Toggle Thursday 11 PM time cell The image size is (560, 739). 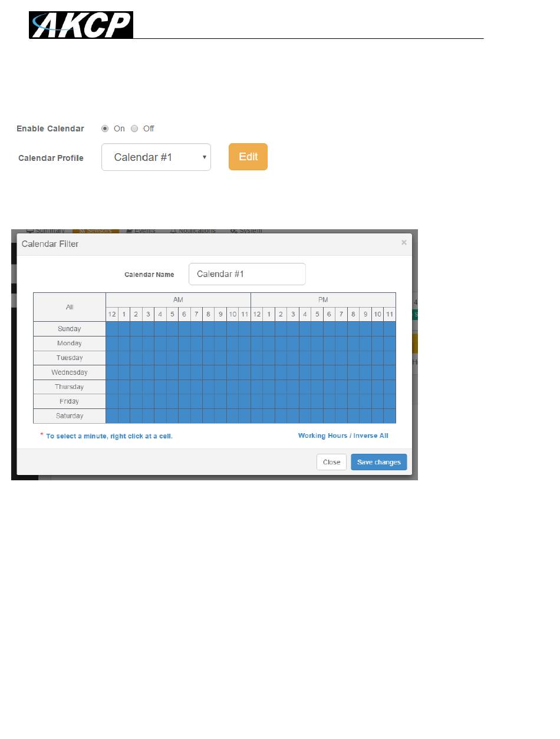[390, 387]
